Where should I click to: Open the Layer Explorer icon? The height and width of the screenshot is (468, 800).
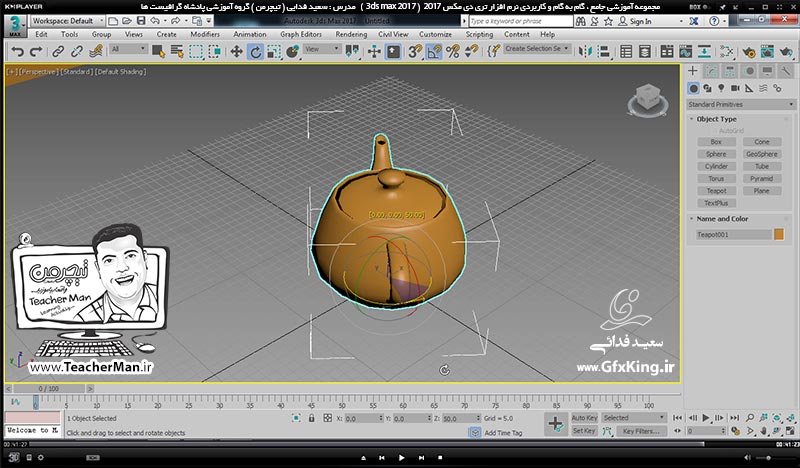[645, 52]
